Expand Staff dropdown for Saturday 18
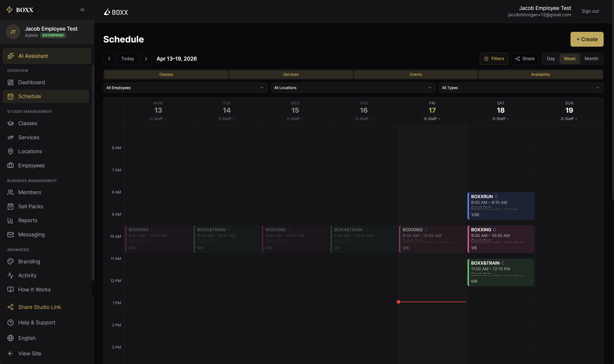The image size is (614, 364). click(x=500, y=119)
